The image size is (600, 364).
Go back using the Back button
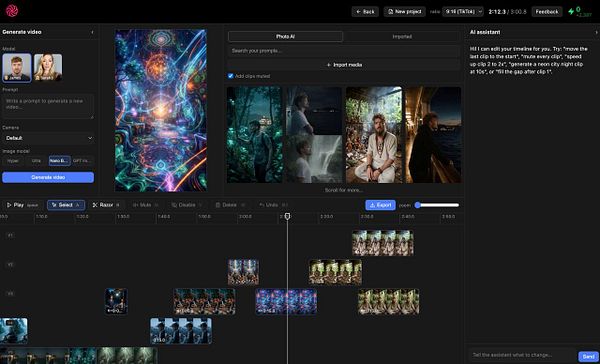click(x=365, y=11)
